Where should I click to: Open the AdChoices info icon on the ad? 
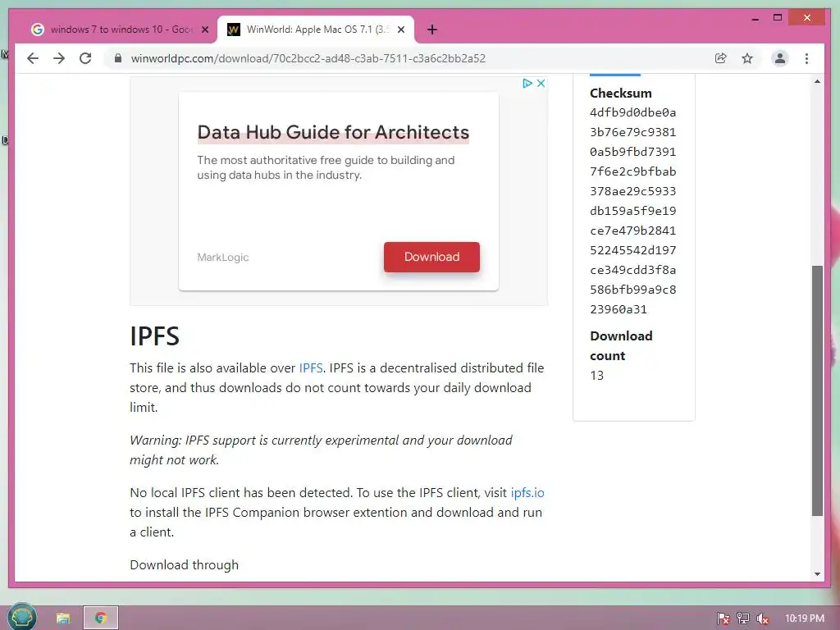point(527,83)
